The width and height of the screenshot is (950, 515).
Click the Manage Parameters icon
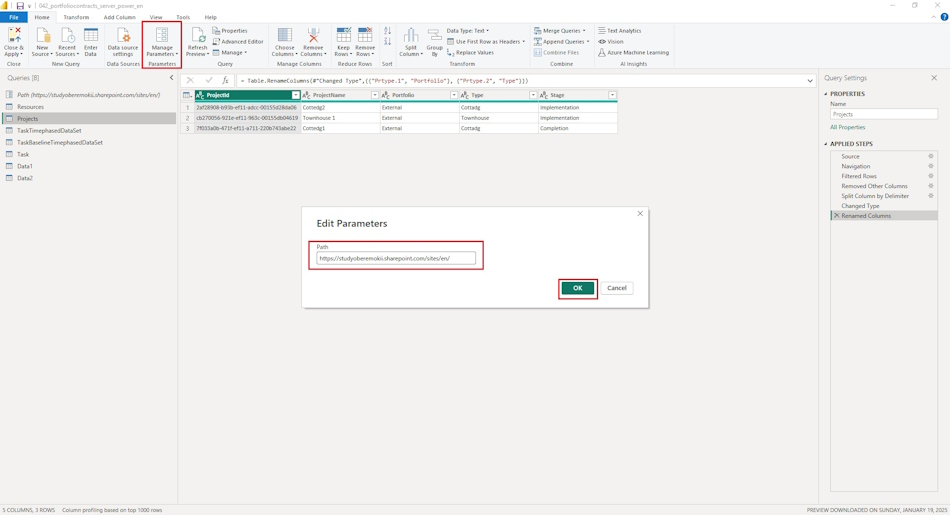click(162, 36)
